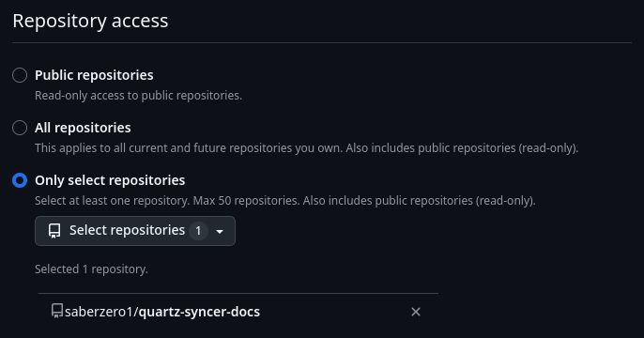Remove quartz-syncer-docs with the X icon
The width and height of the screenshot is (644, 338).
[x=416, y=312]
